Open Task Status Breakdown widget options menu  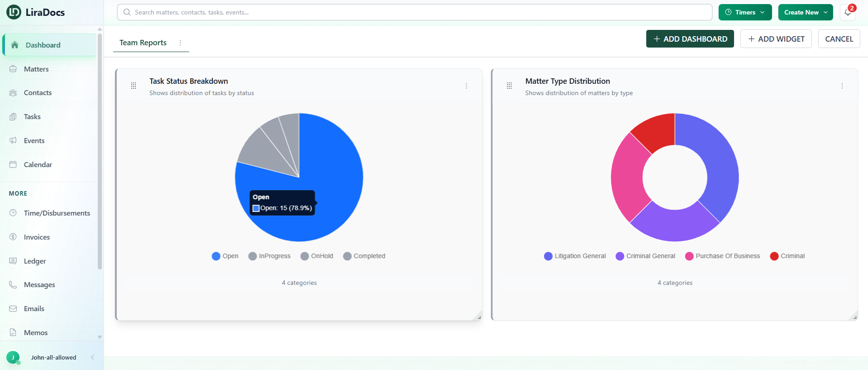tap(466, 86)
